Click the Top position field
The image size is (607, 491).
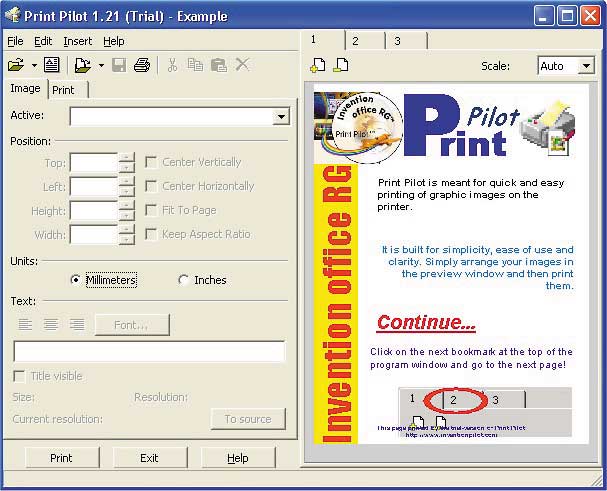(94, 163)
